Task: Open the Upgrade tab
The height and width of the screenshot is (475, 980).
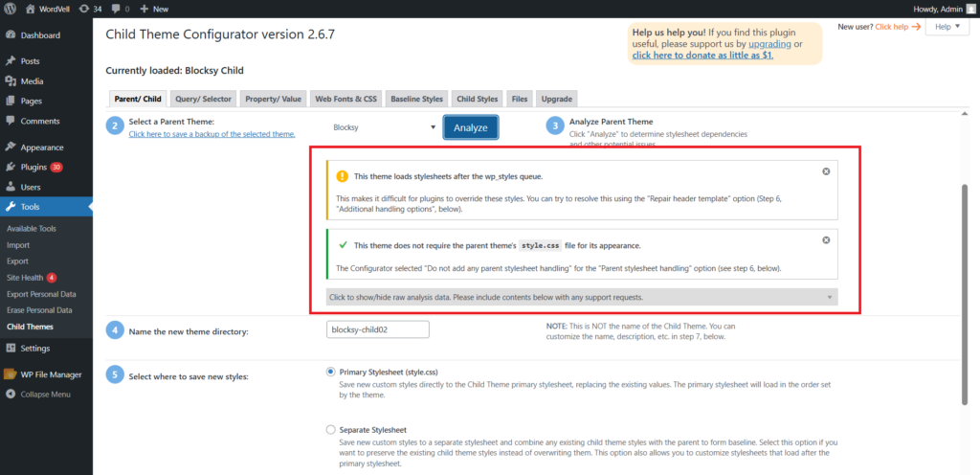Action: (556, 99)
